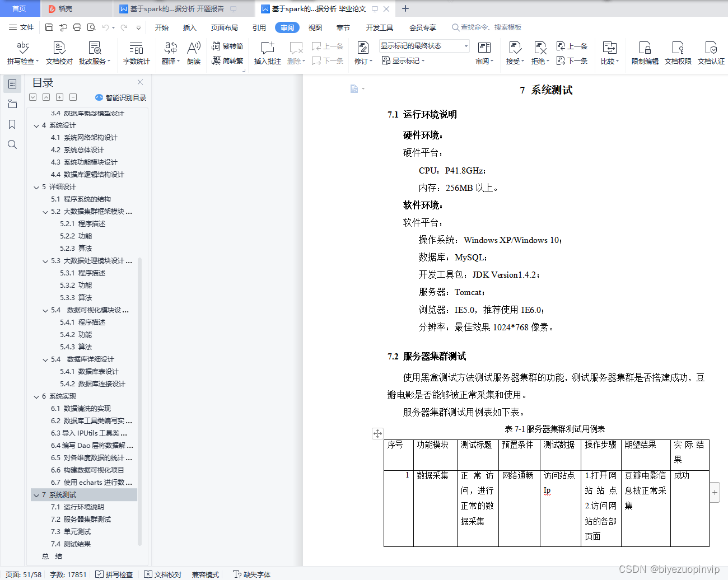This screenshot has height=580, width=728.
Task: Switch to the 开始 ribbon tab
Action: click(162, 27)
